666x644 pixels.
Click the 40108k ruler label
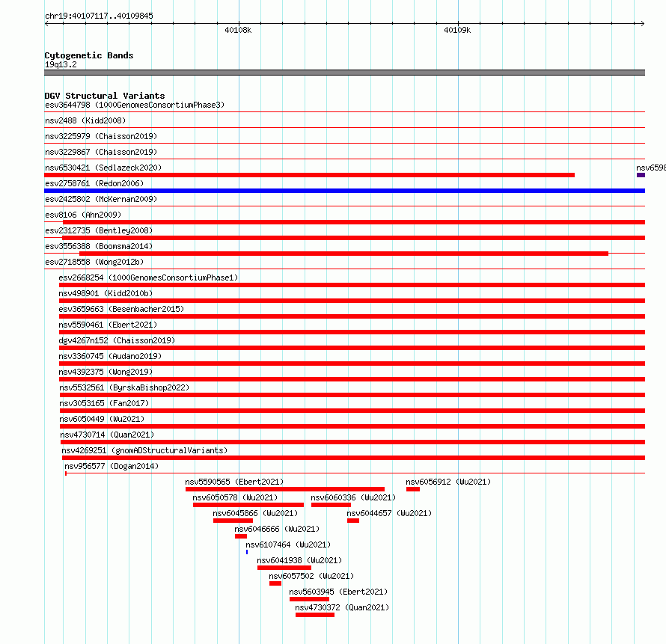point(238,30)
